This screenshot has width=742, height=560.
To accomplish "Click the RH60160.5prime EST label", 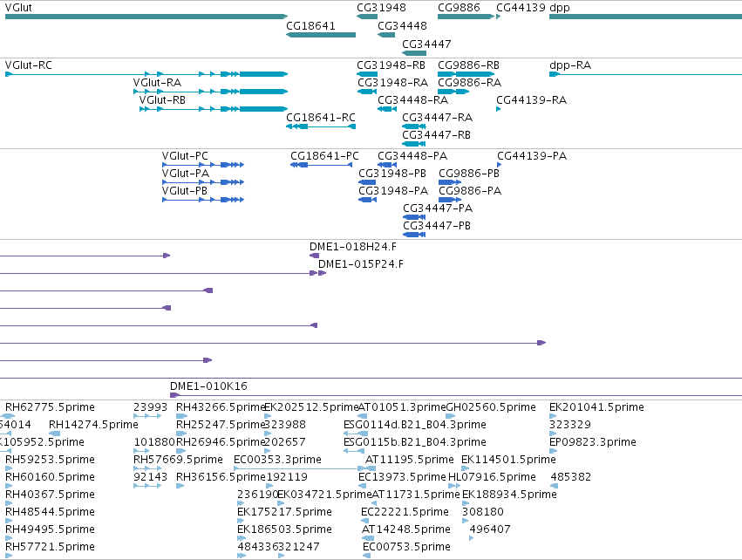I will tap(51, 478).
